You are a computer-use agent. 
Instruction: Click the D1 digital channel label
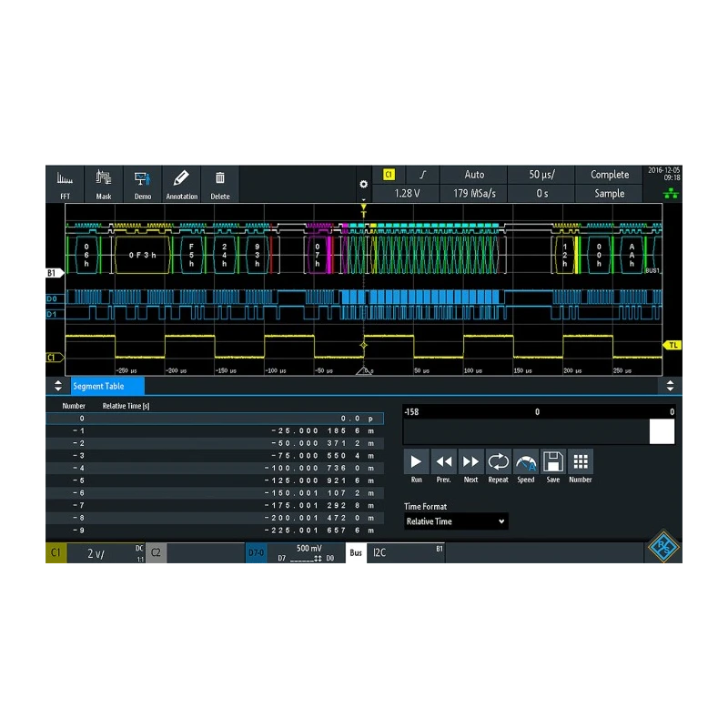(52, 314)
